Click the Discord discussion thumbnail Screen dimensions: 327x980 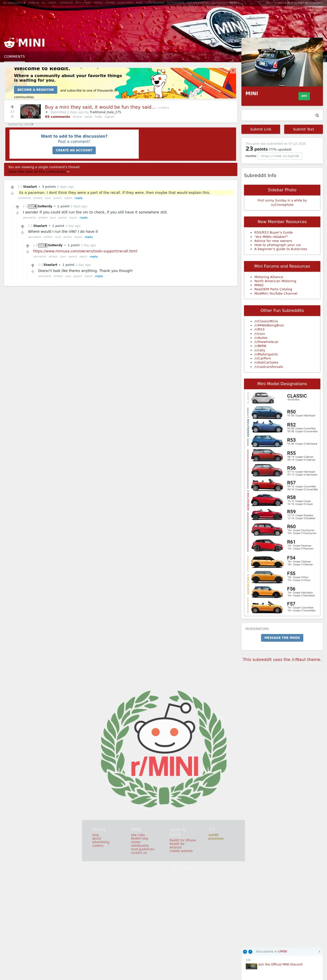[252, 966]
